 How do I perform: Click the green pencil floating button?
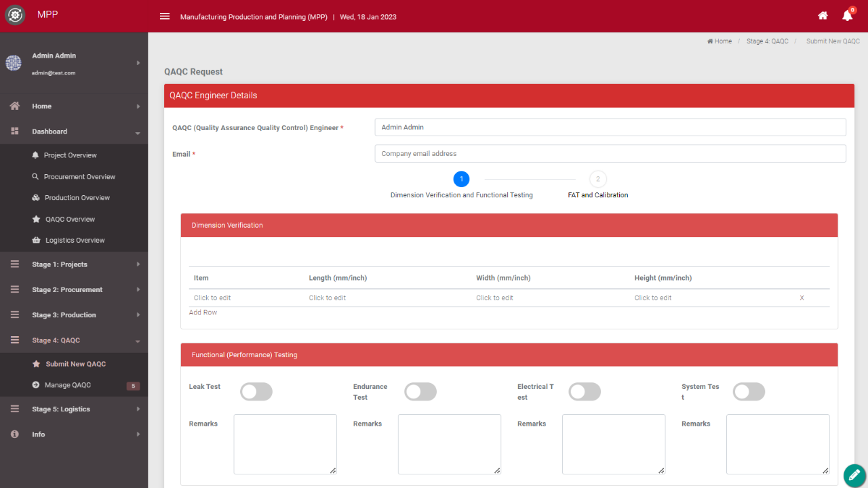[854, 475]
